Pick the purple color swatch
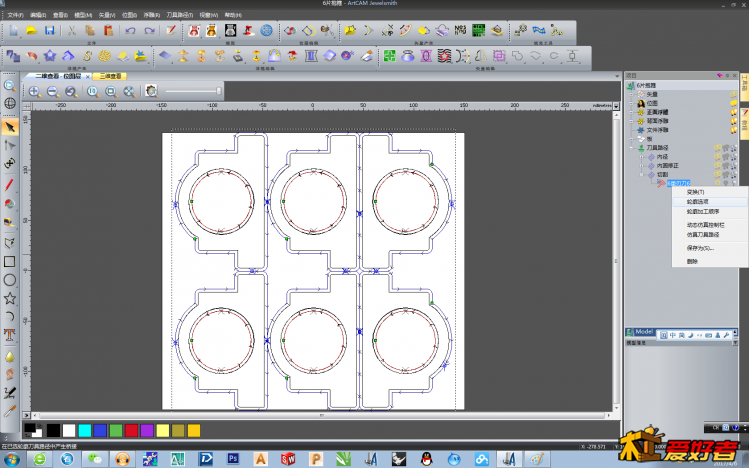This screenshot has width=749, height=468. [x=147, y=430]
